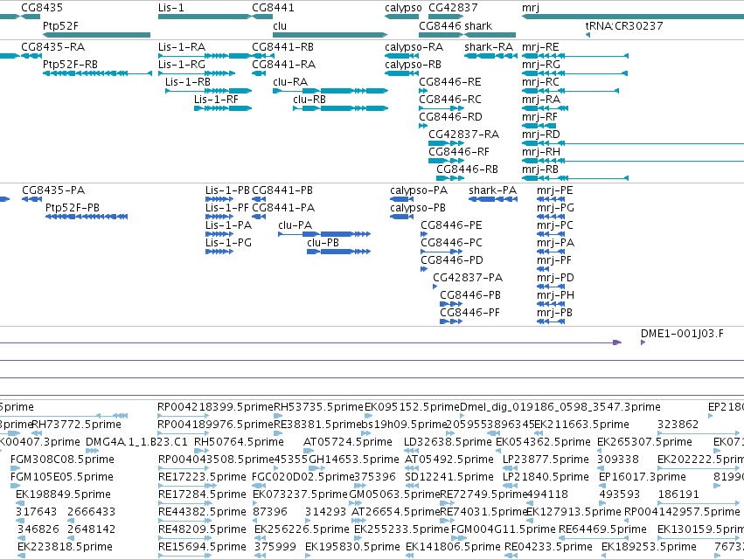Image resolution: width=744 pixels, height=560 pixels.
Task: Select transcript CG42837-RA
Action: pos(446,142)
